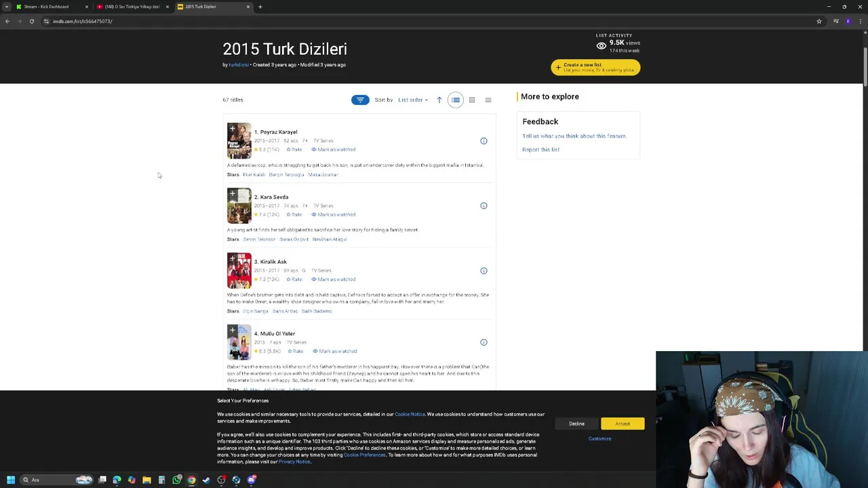868x488 pixels.
Task: Click the Kiralik Ask poster thumbnail
Action: tap(239, 271)
